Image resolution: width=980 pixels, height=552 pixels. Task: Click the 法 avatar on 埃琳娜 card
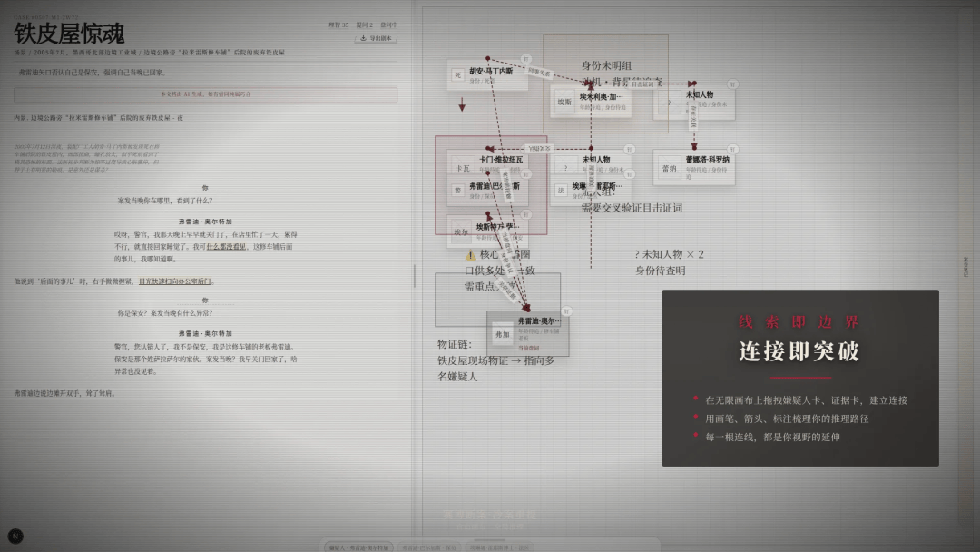(x=561, y=190)
